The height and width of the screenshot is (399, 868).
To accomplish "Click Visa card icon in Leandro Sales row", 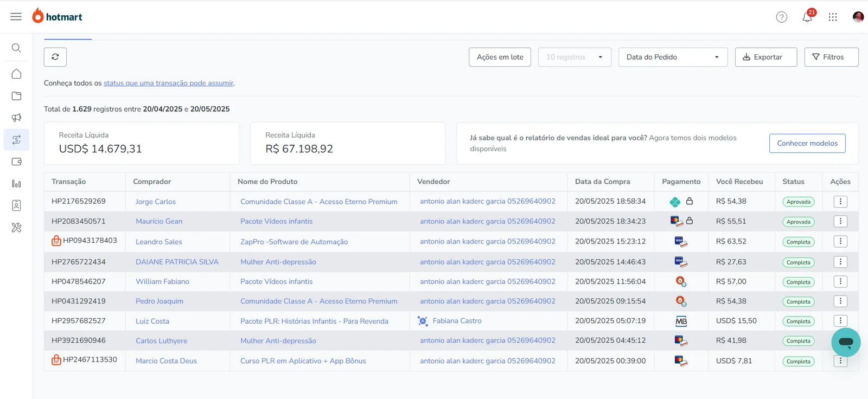I will tap(681, 242).
